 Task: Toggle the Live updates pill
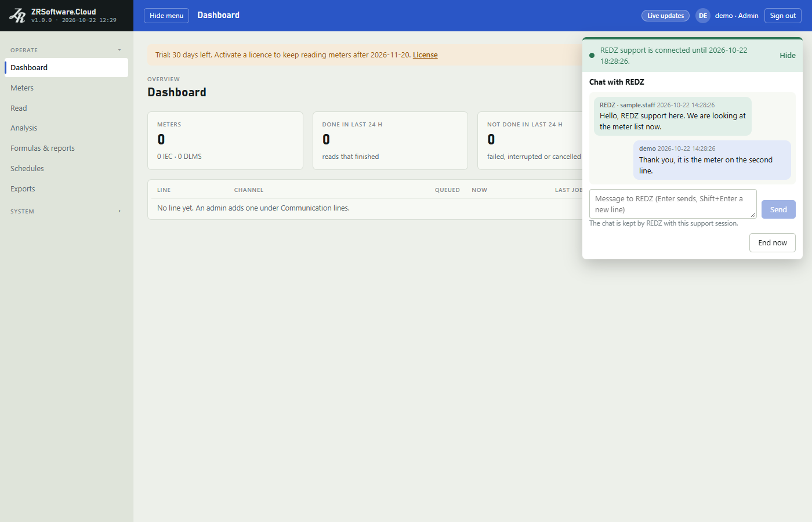[x=665, y=16]
